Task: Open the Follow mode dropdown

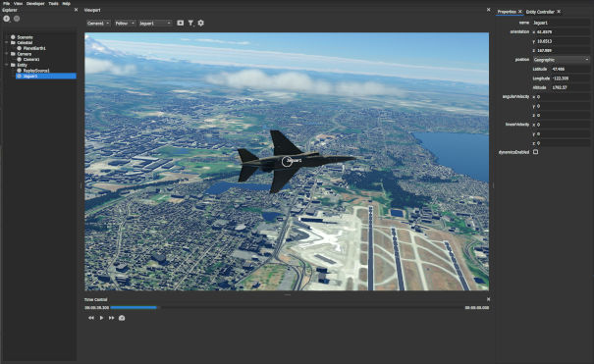Action: [125, 24]
